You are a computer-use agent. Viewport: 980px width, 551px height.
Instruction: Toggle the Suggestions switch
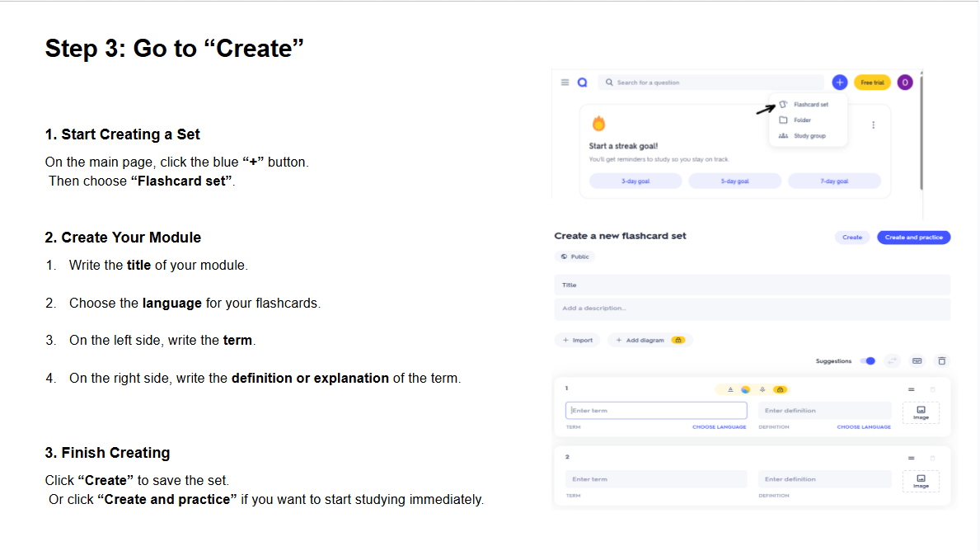click(867, 361)
